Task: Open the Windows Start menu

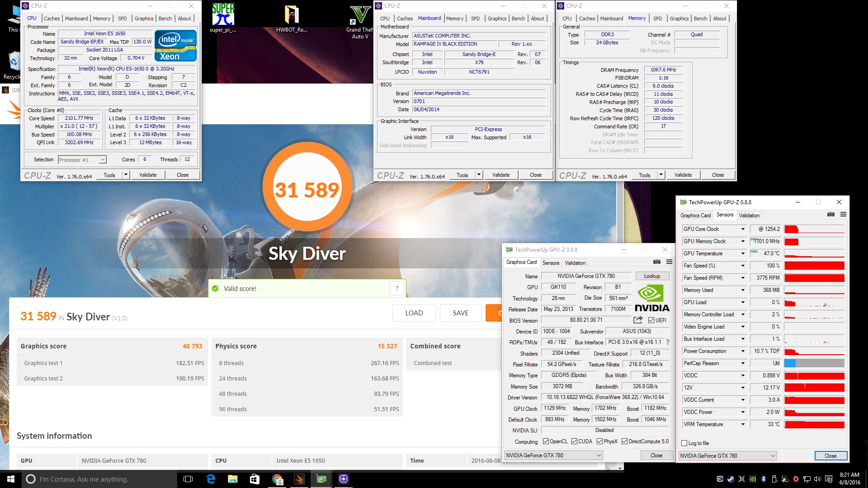Action: click(11, 479)
